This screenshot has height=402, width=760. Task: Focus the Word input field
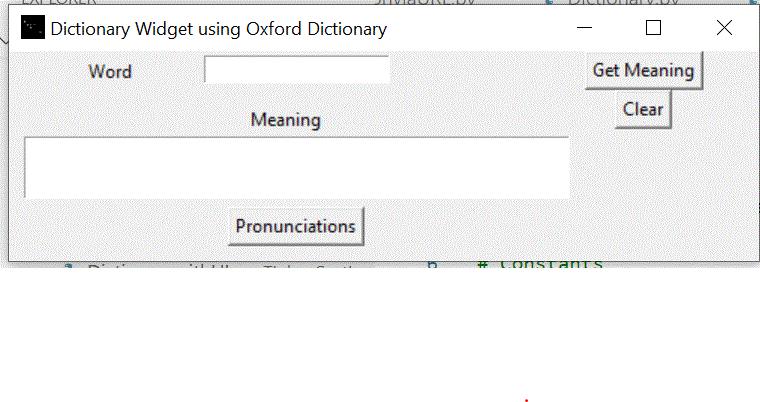click(297, 70)
